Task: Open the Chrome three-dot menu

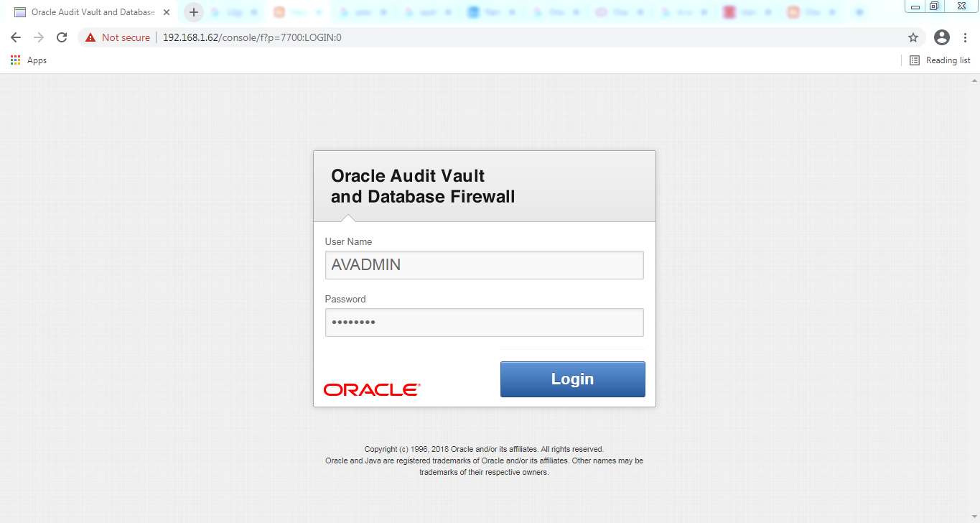Action: (965, 37)
